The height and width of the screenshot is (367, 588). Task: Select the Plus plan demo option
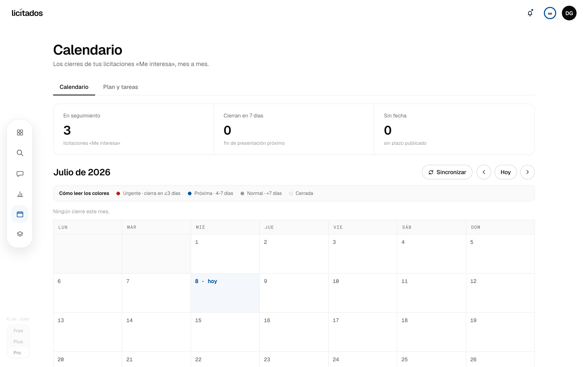(18, 342)
